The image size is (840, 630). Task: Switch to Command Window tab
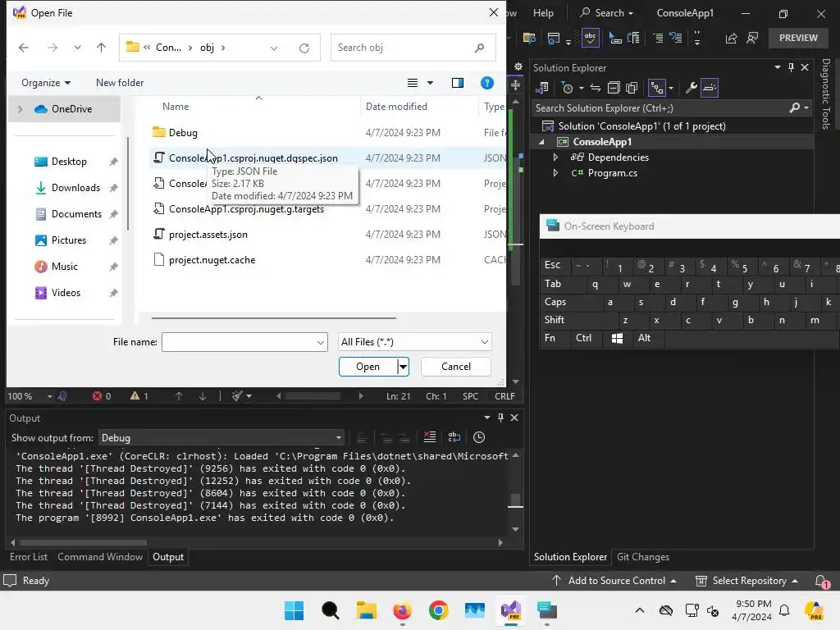point(100,557)
